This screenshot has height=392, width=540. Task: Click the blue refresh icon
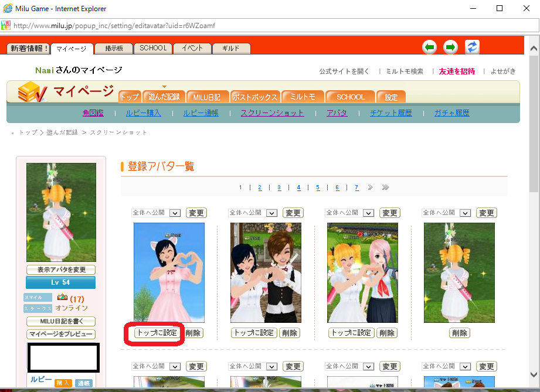click(472, 47)
